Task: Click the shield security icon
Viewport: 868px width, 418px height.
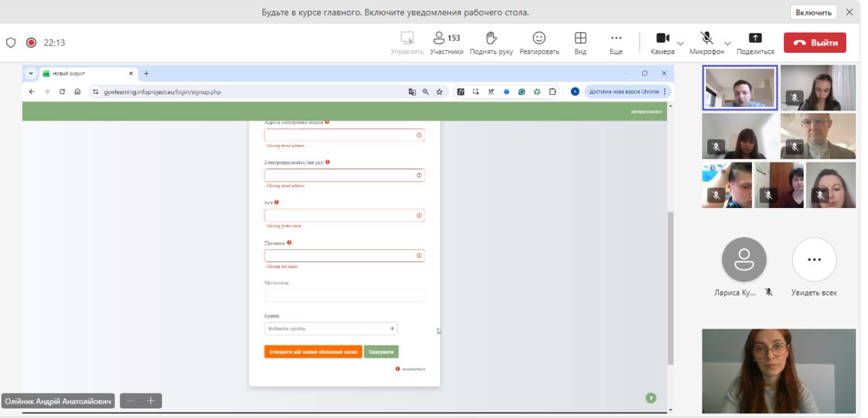Action: click(x=11, y=43)
